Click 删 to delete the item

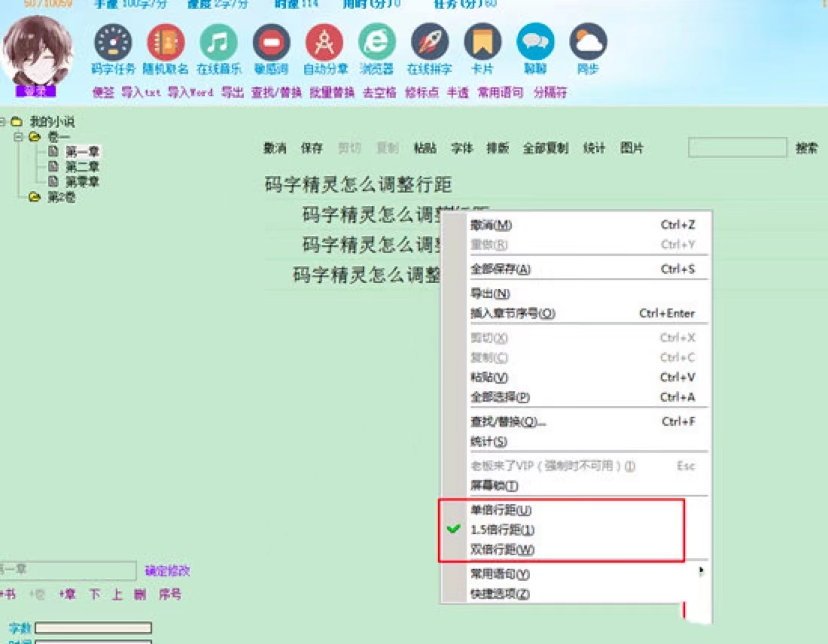tap(139, 594)
